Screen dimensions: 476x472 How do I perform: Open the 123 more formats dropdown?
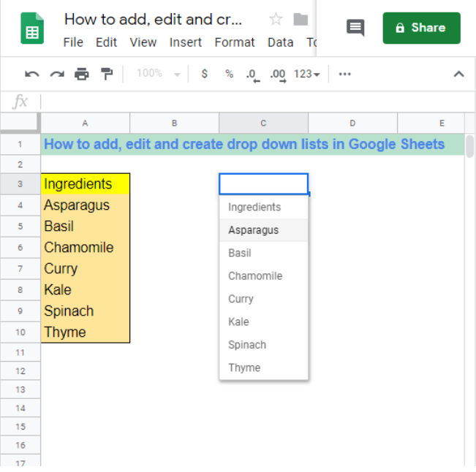[x=306, y=74]
